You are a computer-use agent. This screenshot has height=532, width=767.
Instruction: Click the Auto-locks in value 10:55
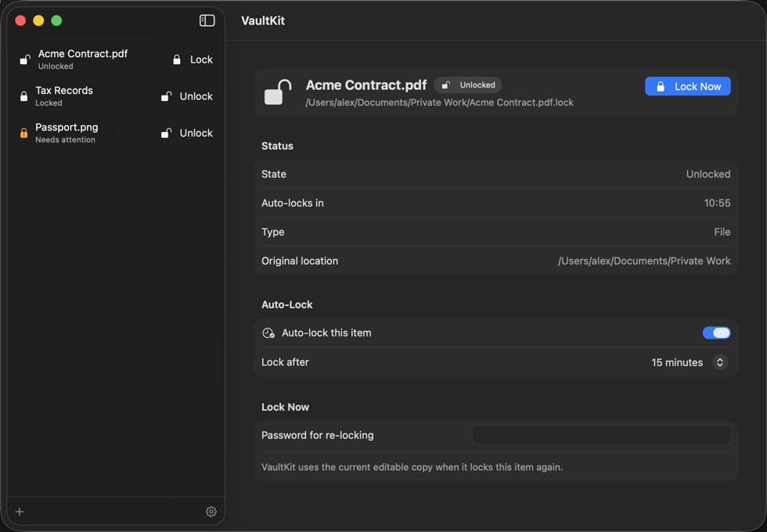(717, 203)
